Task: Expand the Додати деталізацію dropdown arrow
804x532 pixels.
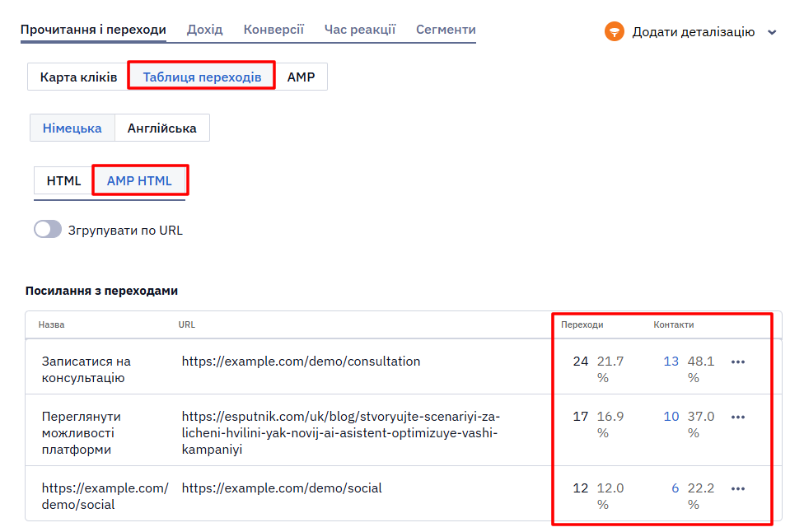Action: pyautogui.click(x=772, y=32)
